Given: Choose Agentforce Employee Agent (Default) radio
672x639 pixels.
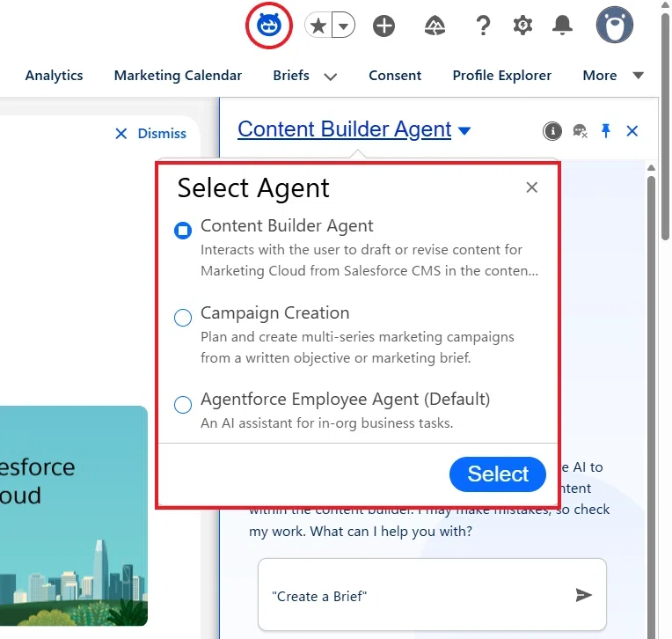Looking at the screenshot, I should click(183, 404).
